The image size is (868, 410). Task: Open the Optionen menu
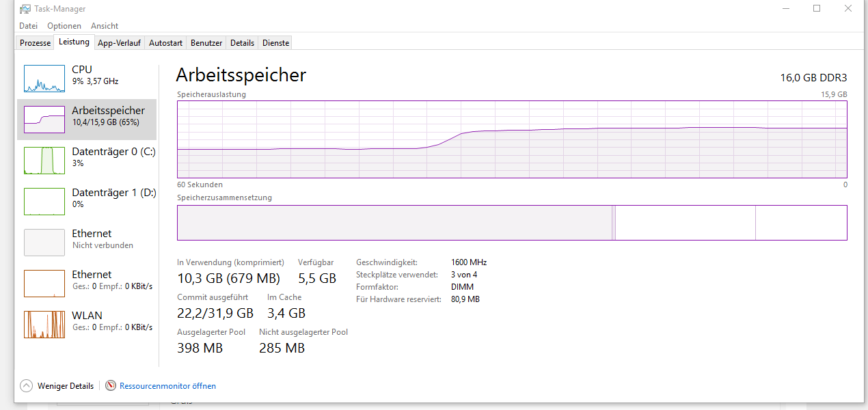tap(64, 26)
